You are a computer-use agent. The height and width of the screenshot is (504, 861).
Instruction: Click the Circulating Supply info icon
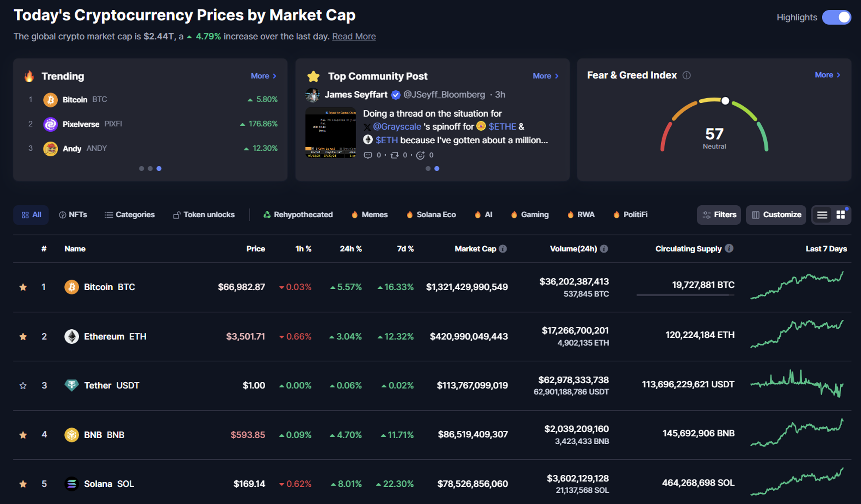pyautogui.click(x=729, y=248)
